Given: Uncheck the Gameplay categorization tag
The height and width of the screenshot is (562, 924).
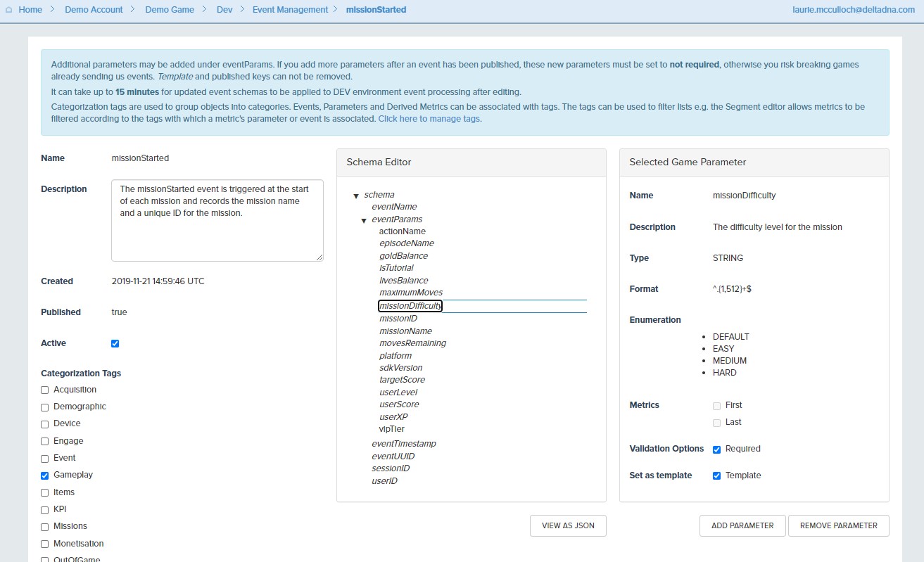Looking at the screenshot, I should pyautogui.click(x=45, y=475).
